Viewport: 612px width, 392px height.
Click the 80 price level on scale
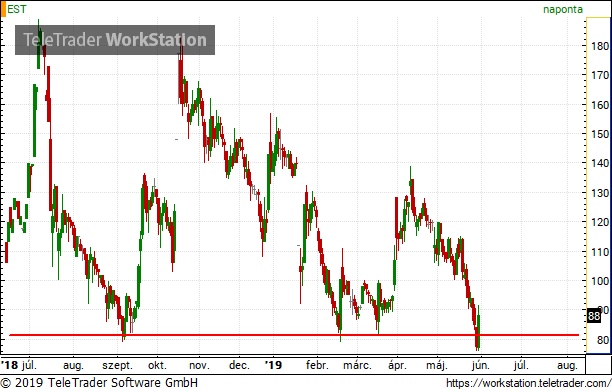pyautogui.click(x=603, y=340)
